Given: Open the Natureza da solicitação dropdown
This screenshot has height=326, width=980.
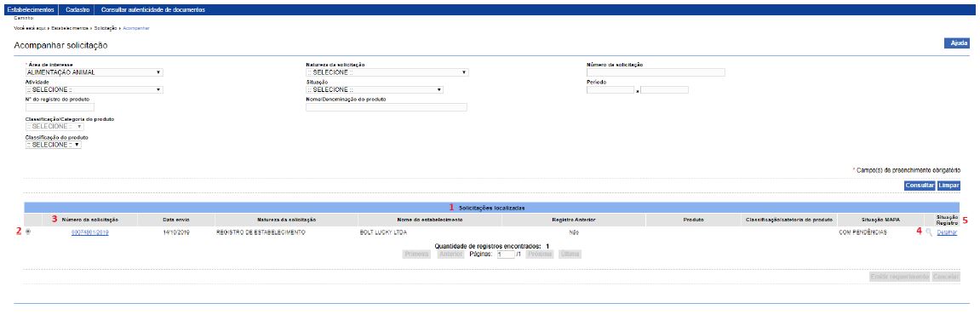Looking at the screenshot, I should [387, 72].
